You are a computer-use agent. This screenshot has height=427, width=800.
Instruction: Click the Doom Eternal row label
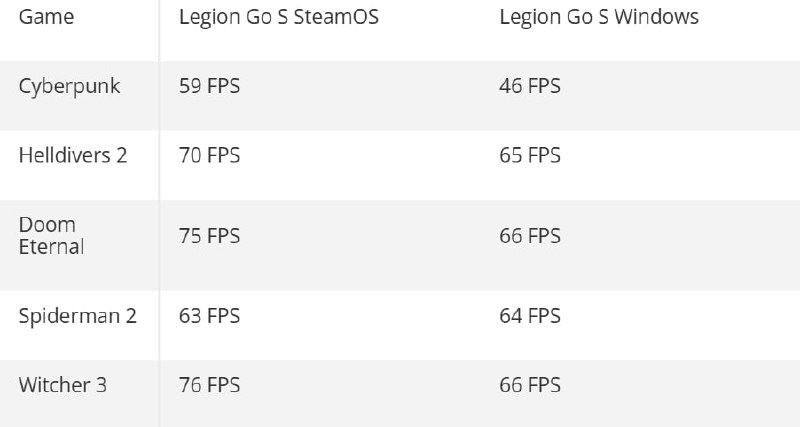coord(51,236)
